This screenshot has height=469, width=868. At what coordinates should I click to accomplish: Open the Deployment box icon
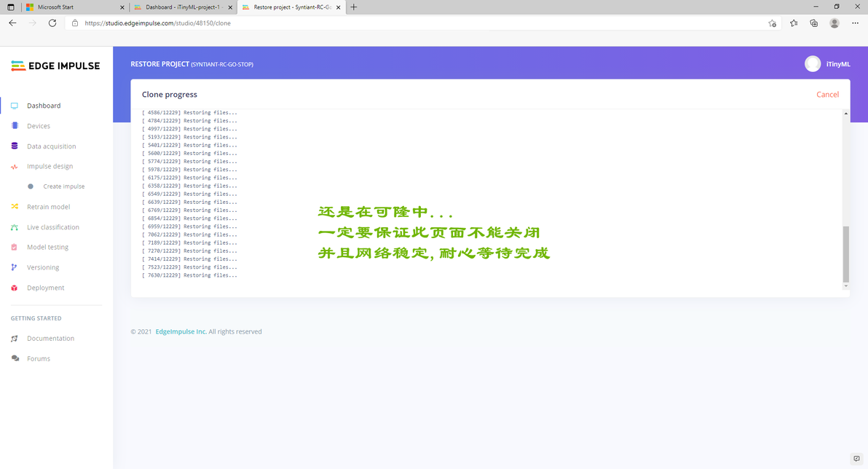coord(15,288)
